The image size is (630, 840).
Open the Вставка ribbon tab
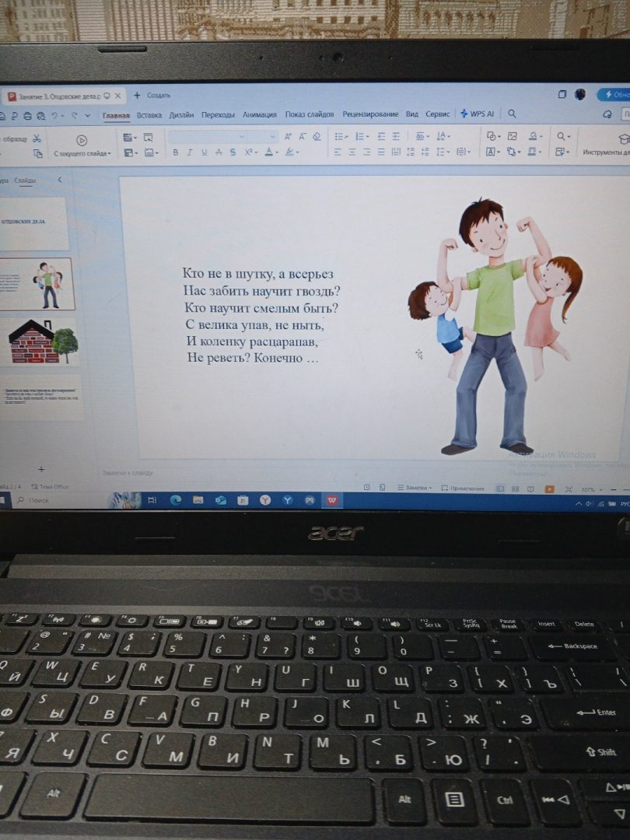[x=149, y=114]
